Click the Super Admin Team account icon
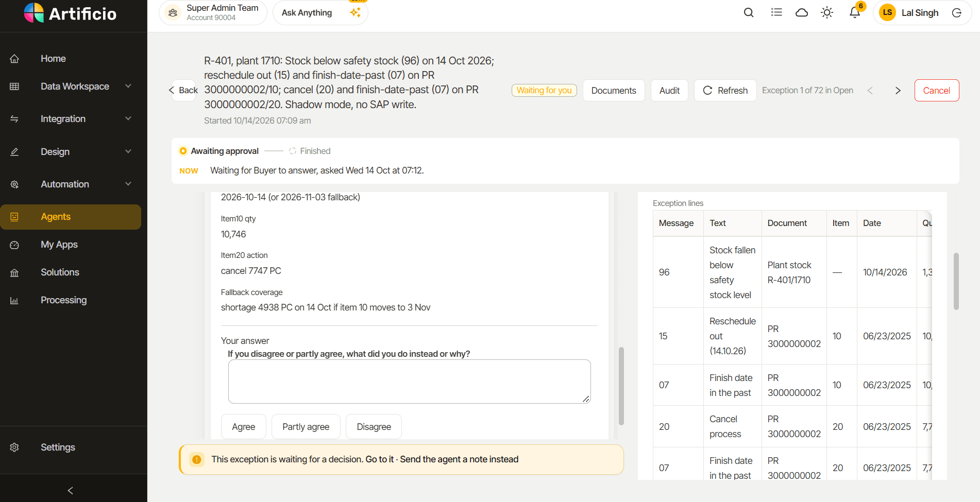This screenshot has height=502, width=980. [x=173, y=13]
